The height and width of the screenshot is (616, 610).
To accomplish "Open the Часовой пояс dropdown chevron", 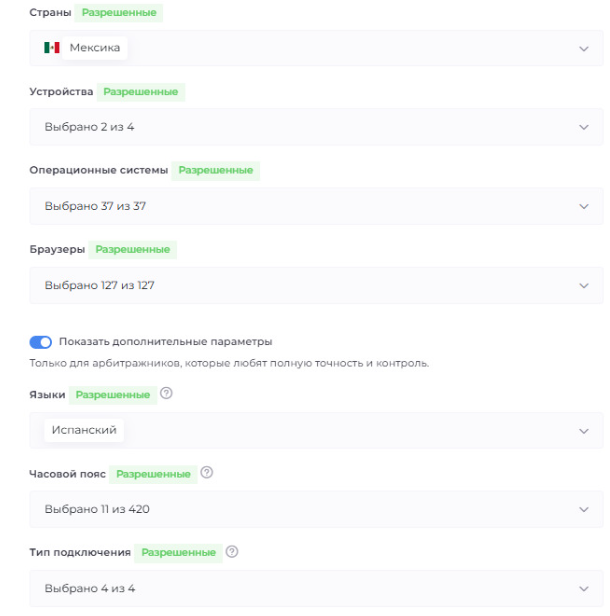I will point(584,509).
